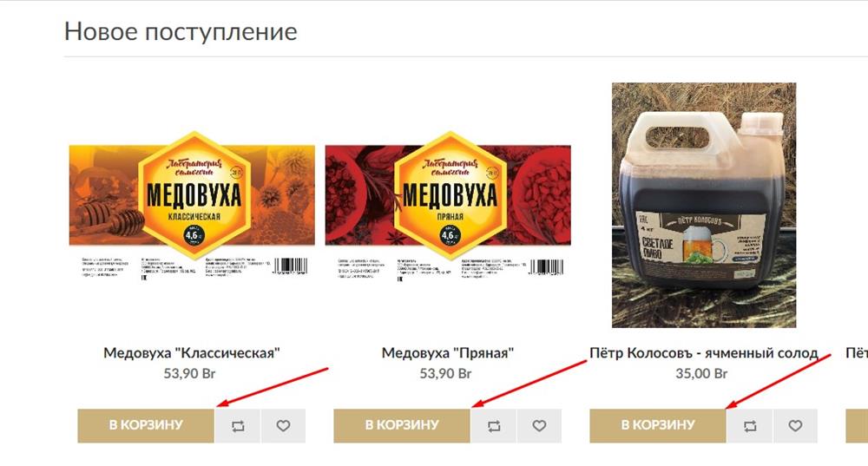Compare the Медовуха "Классическая" product
This screenshot has width=868, height=466.
pyautogui.click(x=238, y=425)
